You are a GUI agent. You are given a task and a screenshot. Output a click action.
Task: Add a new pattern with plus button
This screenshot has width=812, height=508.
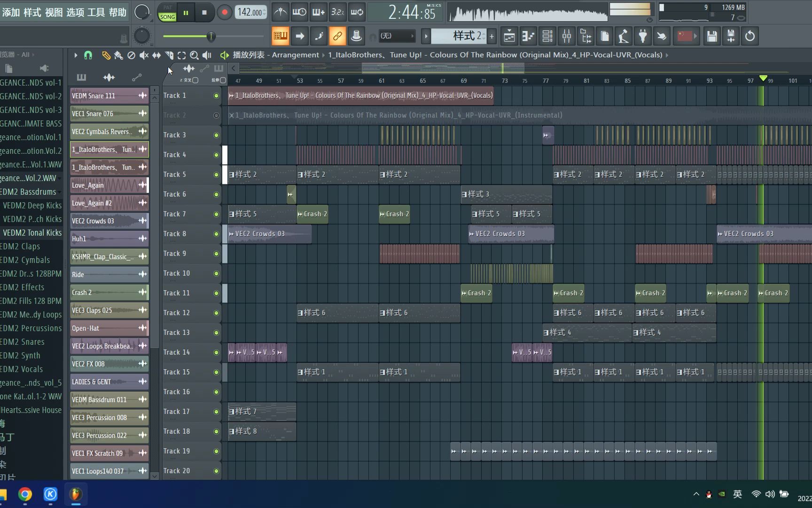[x=492, y=36]
